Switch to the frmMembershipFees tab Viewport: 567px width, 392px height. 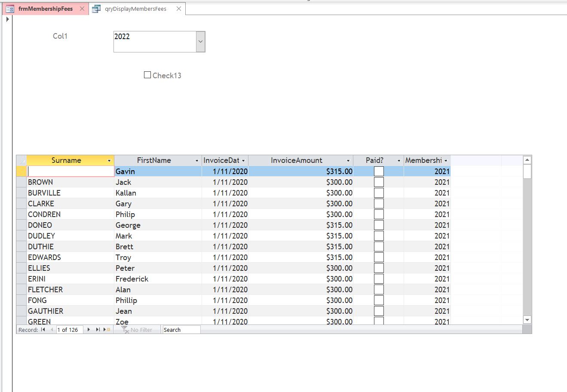(46, 9)
